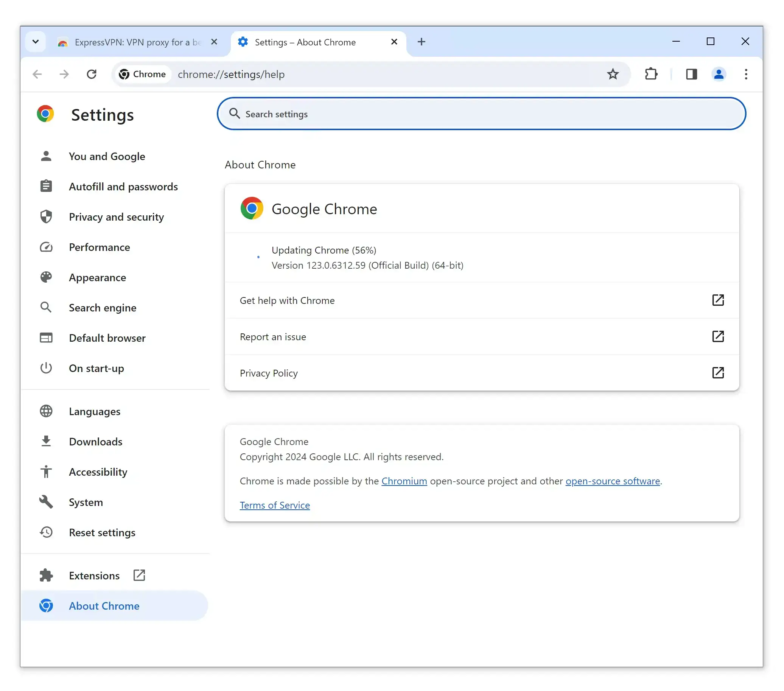Close the ExpressVPN tab
Viewport: 784px width, 691px height.
pyautogui.click(x=214, y=42)
